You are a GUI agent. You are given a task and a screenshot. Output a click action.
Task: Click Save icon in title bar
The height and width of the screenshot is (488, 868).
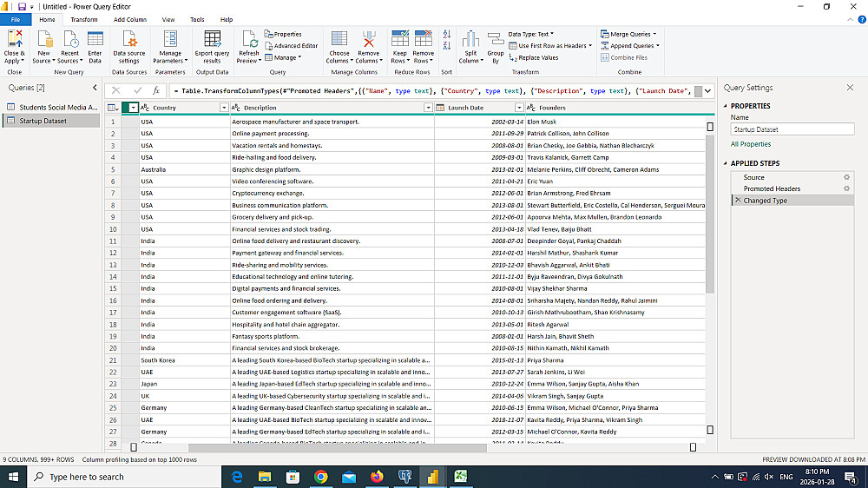click(x=22, y=7)
